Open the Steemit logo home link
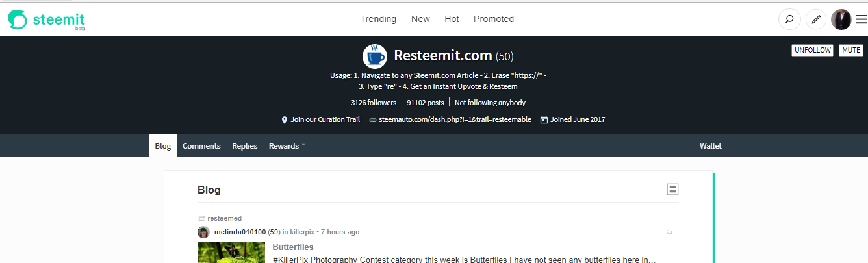 (x=47, y=20)
